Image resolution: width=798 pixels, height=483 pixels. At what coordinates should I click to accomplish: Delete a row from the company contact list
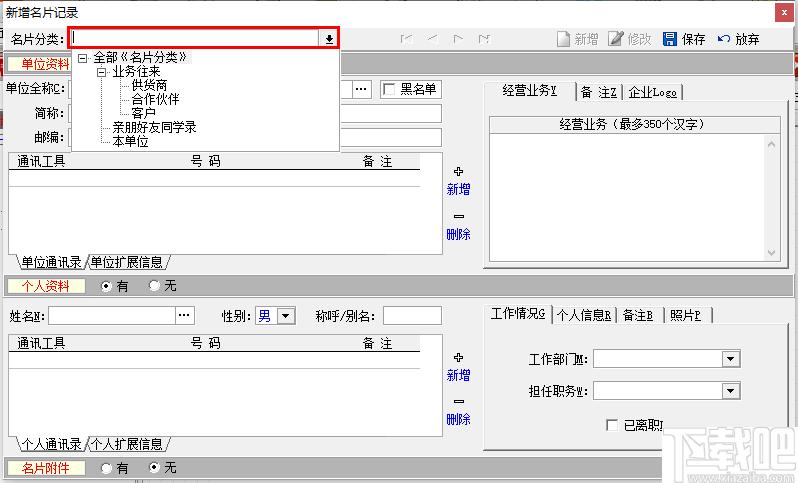tap(458, 227)
